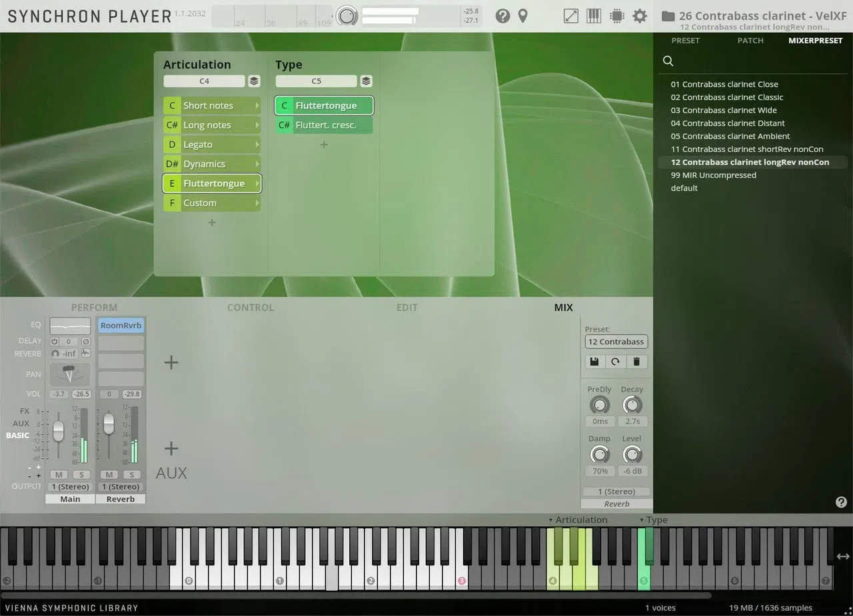Image resolution: width=853 pixels, height=616 pixels.
Task: Toggle the keyboard display icon
Action: 594,16
